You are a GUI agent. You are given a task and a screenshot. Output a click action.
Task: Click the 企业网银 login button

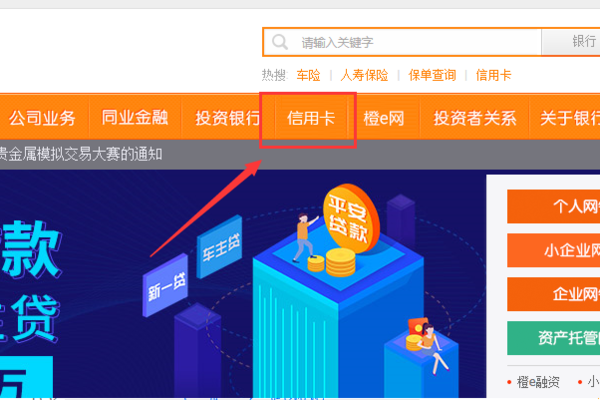(553, 294)
